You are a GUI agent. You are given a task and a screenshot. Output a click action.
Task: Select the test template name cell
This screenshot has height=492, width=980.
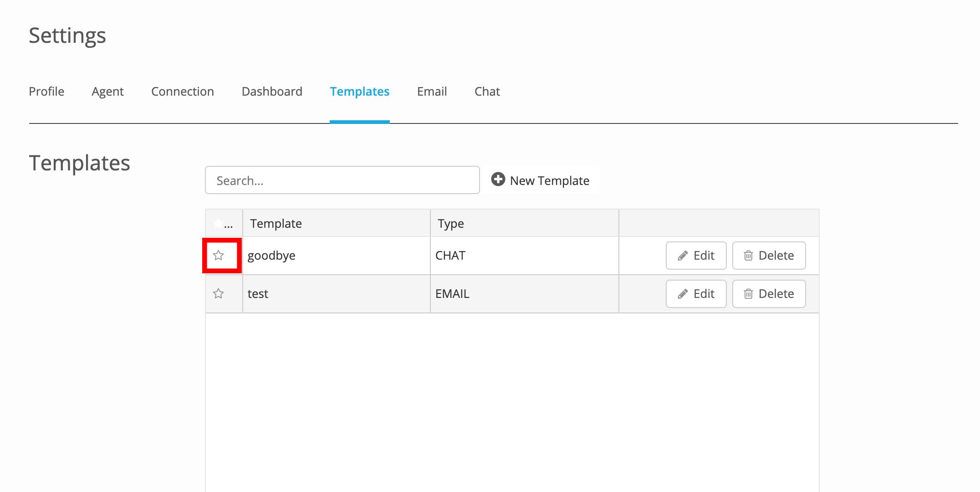click(337, 294)
